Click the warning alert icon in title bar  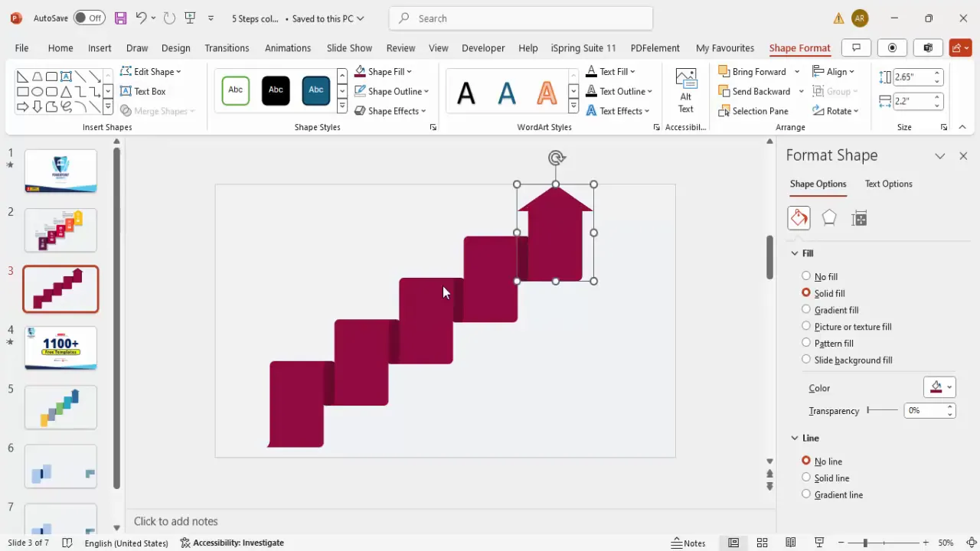(838, 18)
